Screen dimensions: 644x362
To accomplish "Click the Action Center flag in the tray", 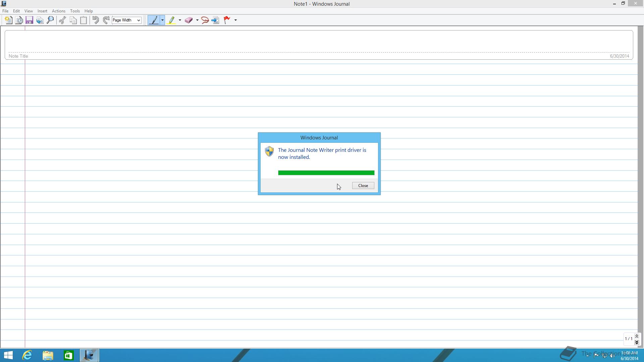I will coord(596,356).
